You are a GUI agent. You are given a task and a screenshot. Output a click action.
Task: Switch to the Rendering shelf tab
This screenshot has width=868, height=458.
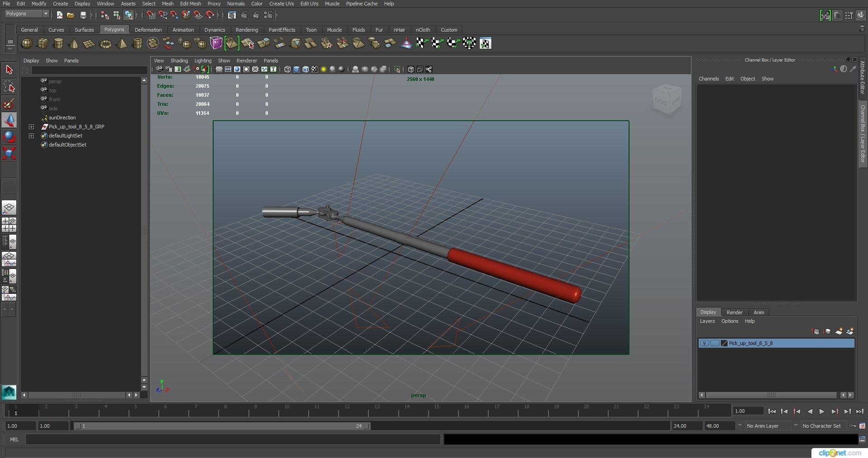[247, 30]
